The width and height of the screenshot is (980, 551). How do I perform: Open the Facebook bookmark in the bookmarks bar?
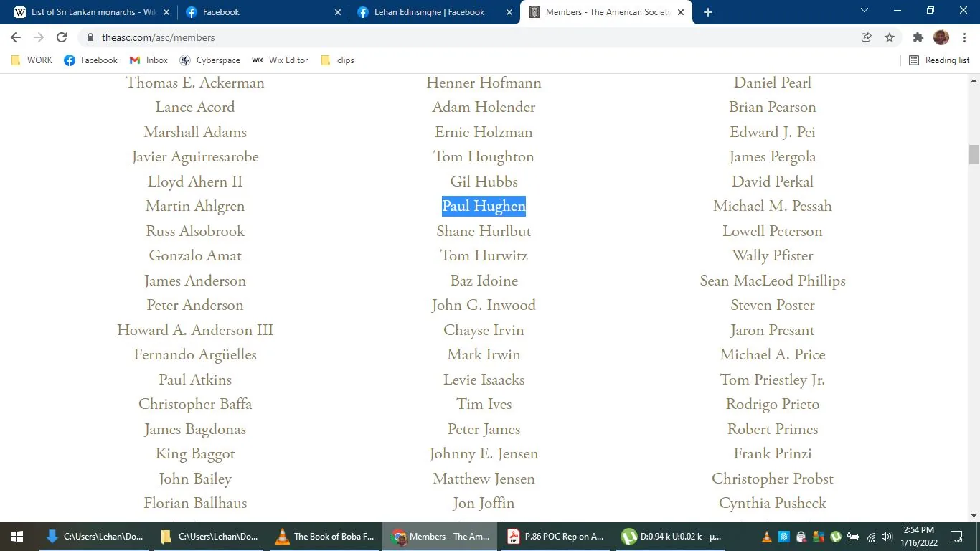tap(90, 60)
